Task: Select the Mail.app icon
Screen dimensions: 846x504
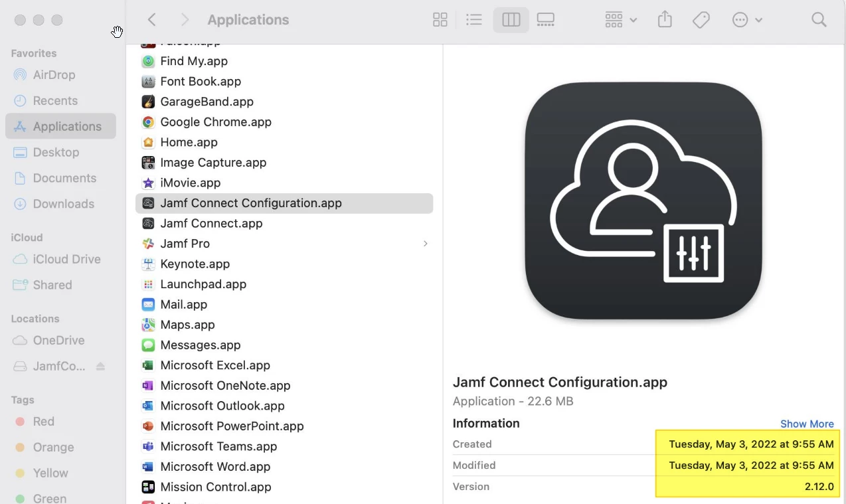Action: click(x=148, y=304)
